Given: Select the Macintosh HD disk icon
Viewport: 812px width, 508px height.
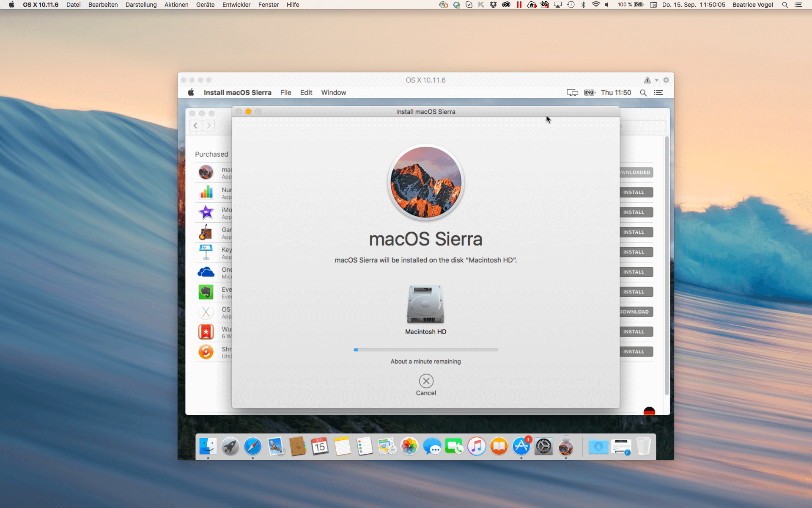Looking at the screenshot, I should [425, 304].
